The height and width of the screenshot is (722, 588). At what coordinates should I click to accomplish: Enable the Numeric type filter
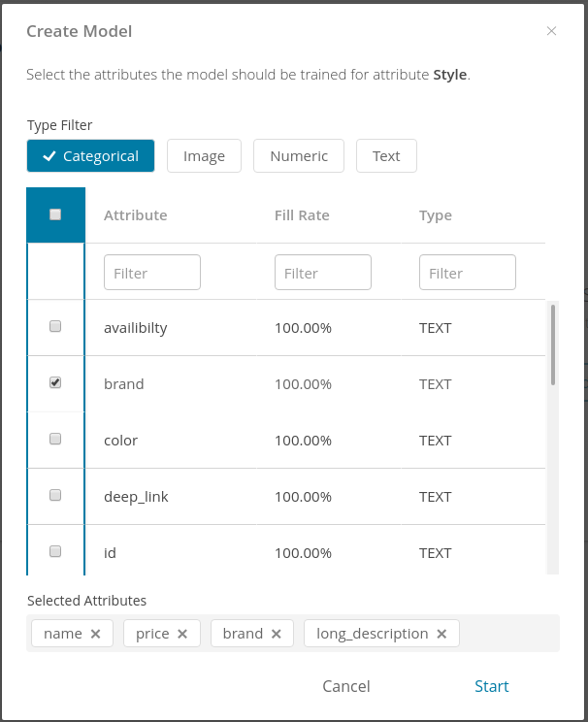tap(299, 156)
